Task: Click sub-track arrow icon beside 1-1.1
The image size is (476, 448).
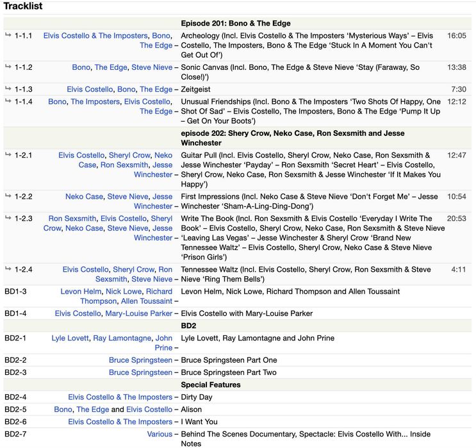Action: 8,35
